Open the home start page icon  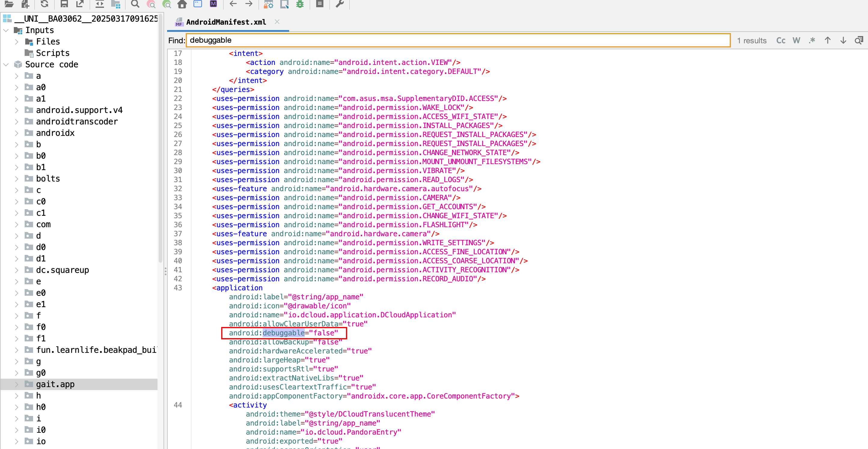point(182,4)
